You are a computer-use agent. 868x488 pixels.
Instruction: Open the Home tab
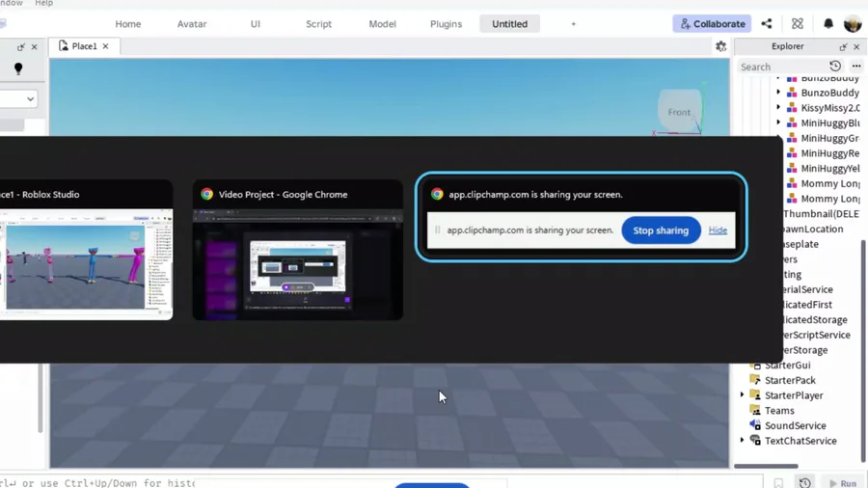128,24
